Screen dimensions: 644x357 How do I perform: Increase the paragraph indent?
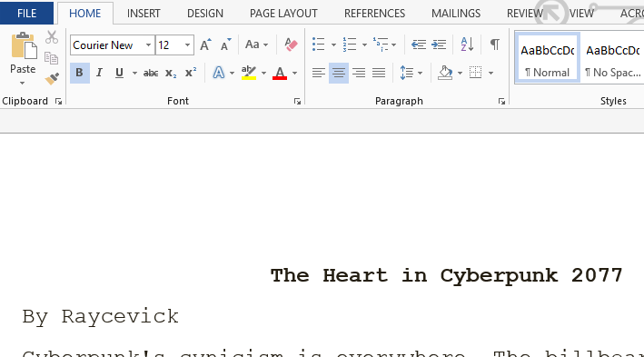click(x=439, y=45)
